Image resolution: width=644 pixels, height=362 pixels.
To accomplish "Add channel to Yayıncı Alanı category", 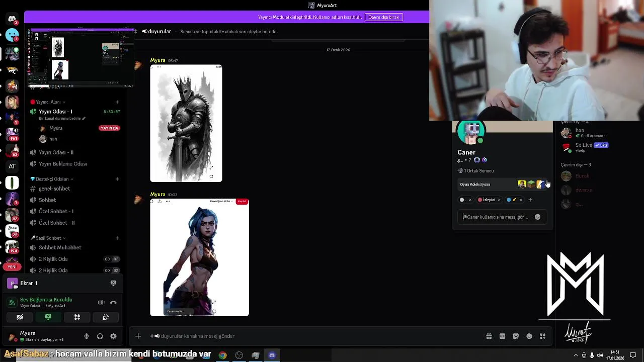I will coord(117,102).
